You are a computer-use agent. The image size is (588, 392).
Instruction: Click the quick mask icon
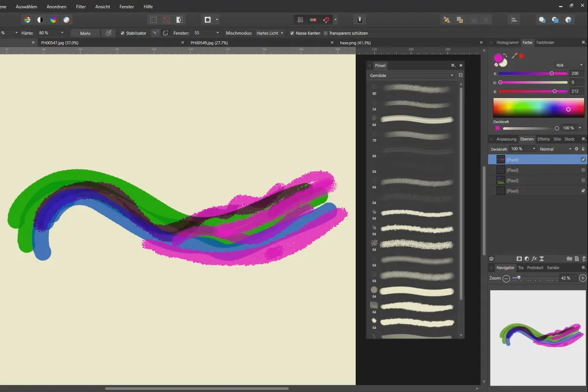pyautogui.click(x=208, y=20)
